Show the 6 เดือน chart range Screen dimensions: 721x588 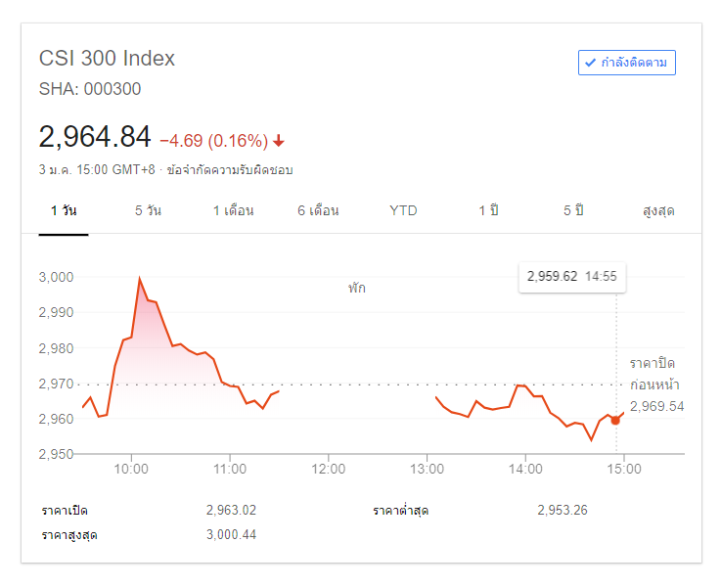click(x=318, y=211)
